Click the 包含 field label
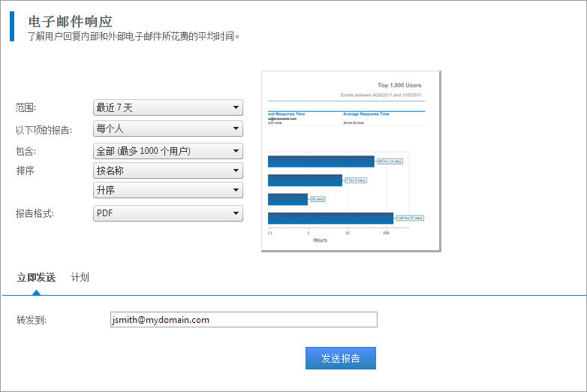 (x=26, y=152)
